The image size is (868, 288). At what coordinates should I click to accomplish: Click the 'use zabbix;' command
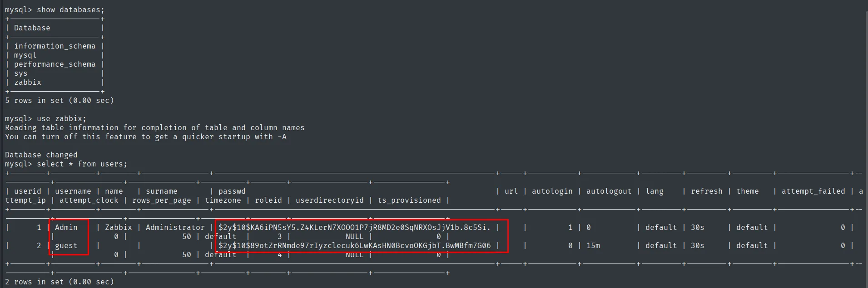click(61, 119)
